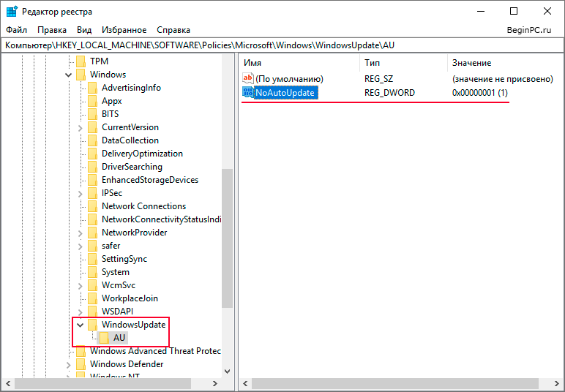Image resolution: width=565 pixels, height=392 pixels.
Task: Click the Network Connections folder icon
Action: [x=93, y=206]
